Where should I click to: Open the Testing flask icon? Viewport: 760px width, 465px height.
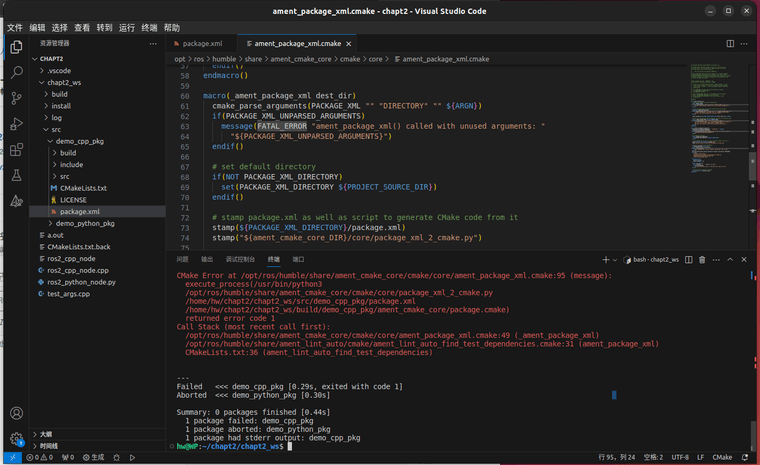(16, 175)
